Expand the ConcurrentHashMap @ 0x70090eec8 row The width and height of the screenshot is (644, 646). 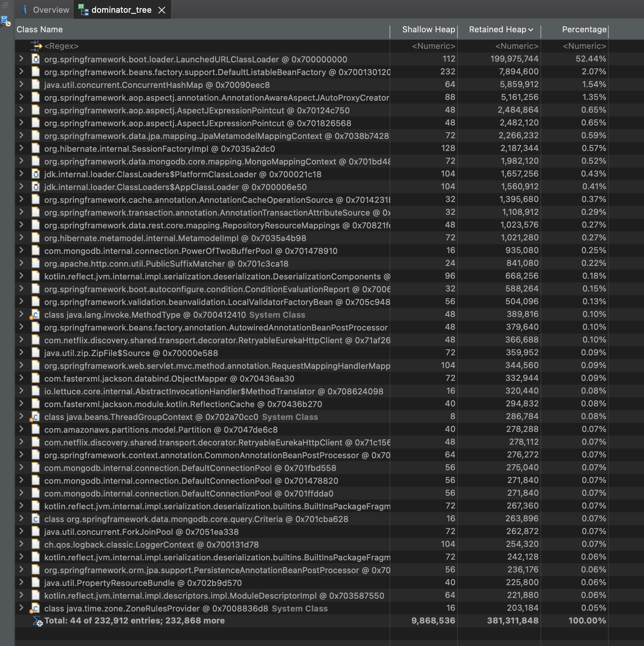tap(21, 85)
